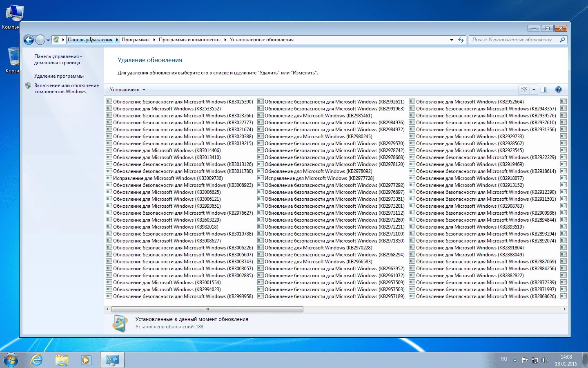Open Action Center flag icon in tray
The width and height of the screenshot is (588, 368).
tap(525, 360)
